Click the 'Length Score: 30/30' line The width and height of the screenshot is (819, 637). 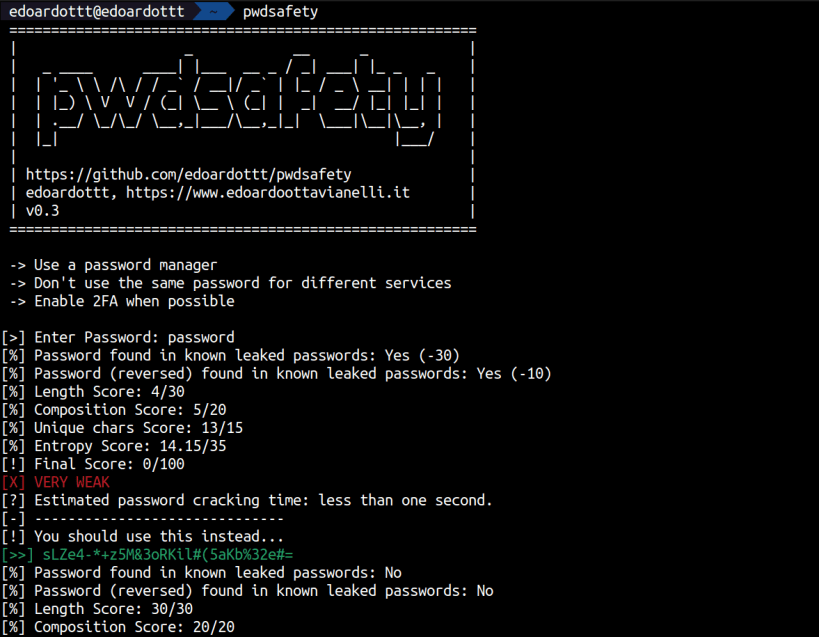coord(97,609)
